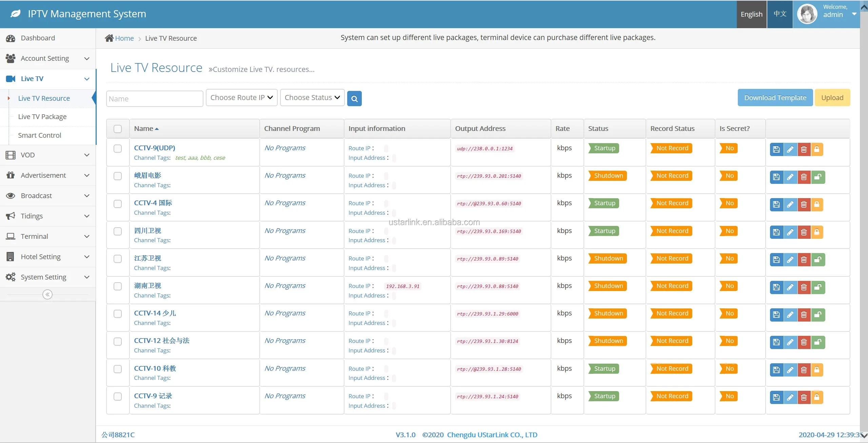This screenshot has height=443, width=868.
Task: Open the Choose Status dropdown
Action: [x=312, y=98]
